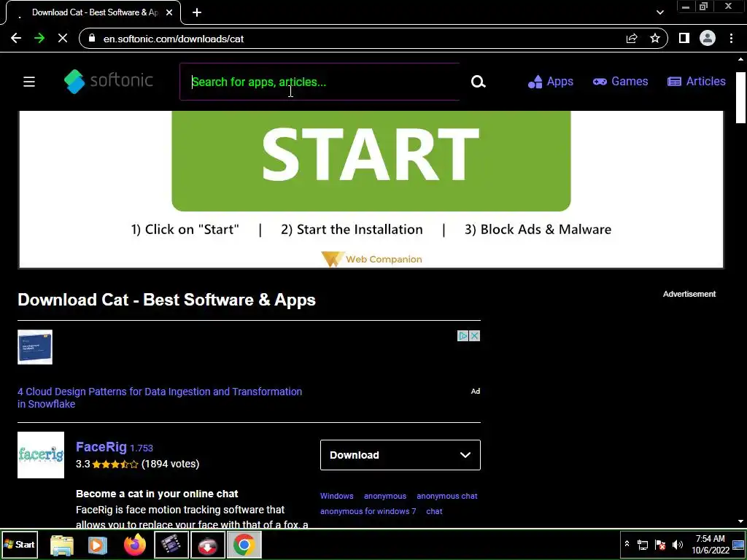Open the Games section

coord(620,82)
